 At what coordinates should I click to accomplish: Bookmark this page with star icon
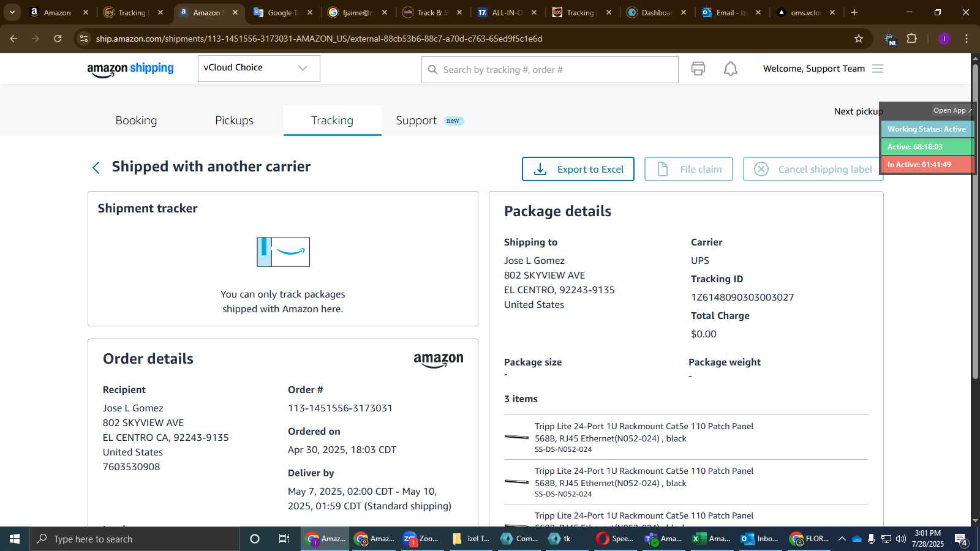(x=859, y=39)
